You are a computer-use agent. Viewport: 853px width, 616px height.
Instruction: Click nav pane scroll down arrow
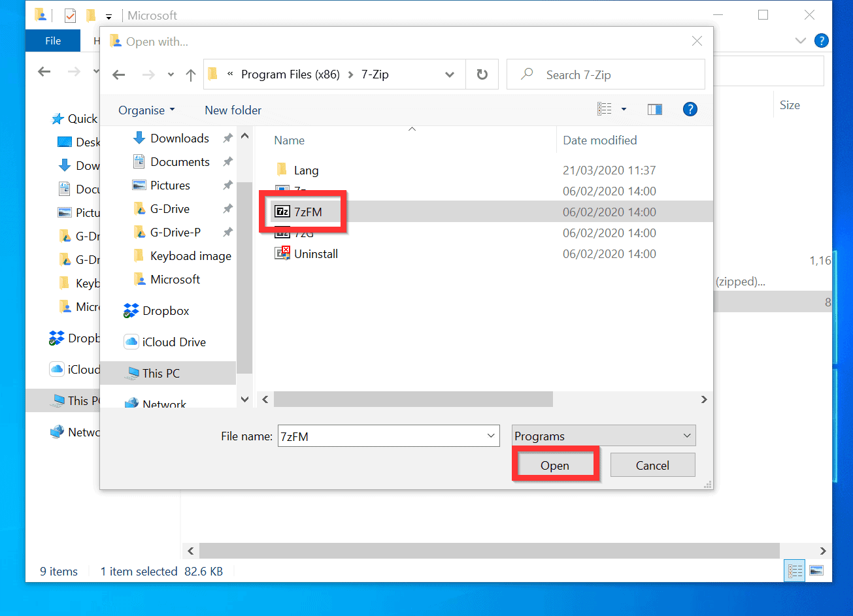coord(244,399)
